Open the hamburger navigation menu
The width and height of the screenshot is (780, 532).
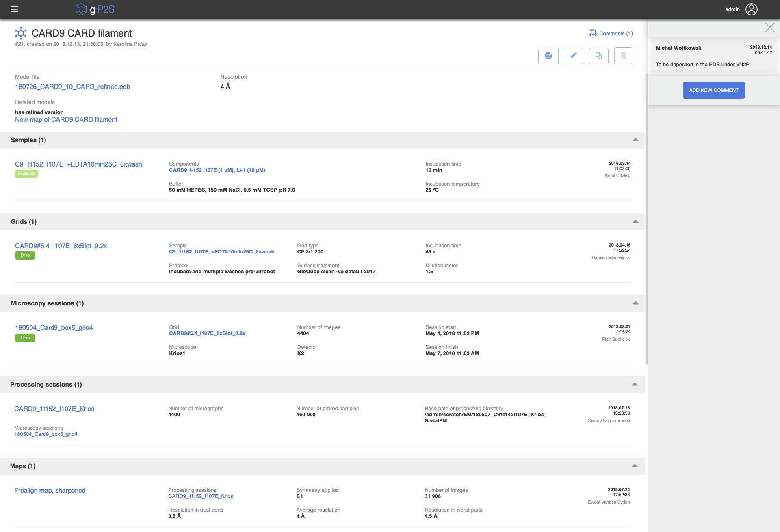(x=14, y=9)
